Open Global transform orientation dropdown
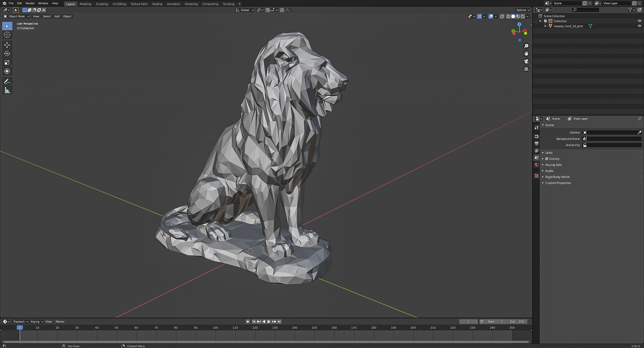 click(245, 10)
